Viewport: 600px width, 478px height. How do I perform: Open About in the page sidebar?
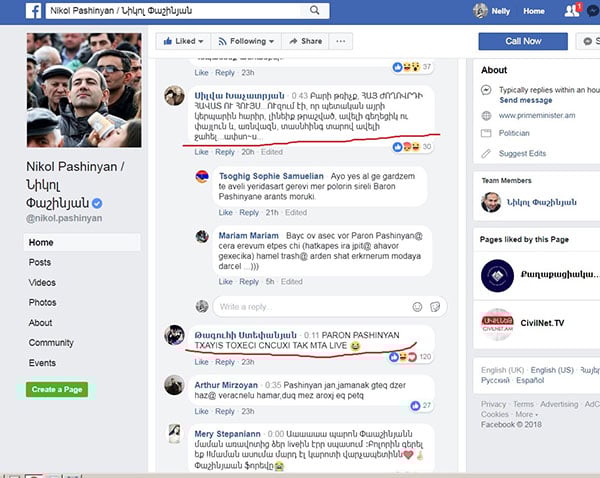point(40,323)
